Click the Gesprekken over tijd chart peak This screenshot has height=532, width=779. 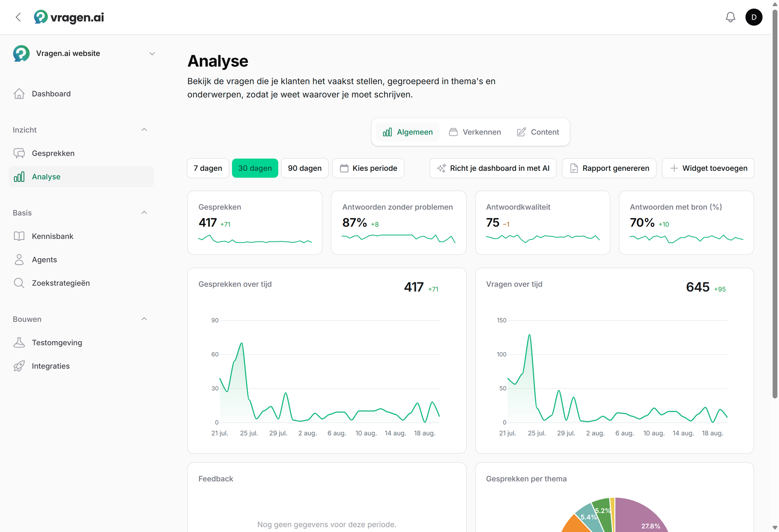click(241, 343)
